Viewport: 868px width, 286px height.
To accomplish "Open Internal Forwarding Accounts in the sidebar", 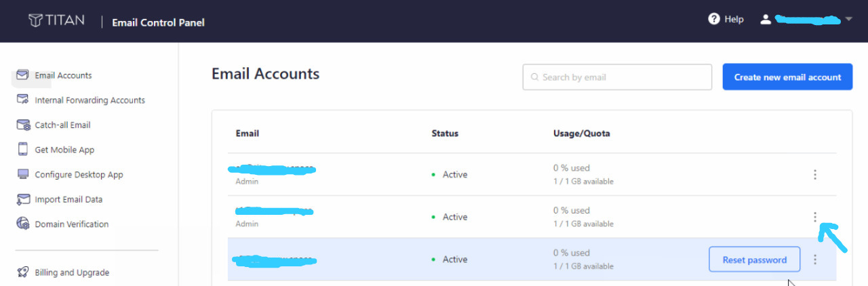I will pos(90,100).
